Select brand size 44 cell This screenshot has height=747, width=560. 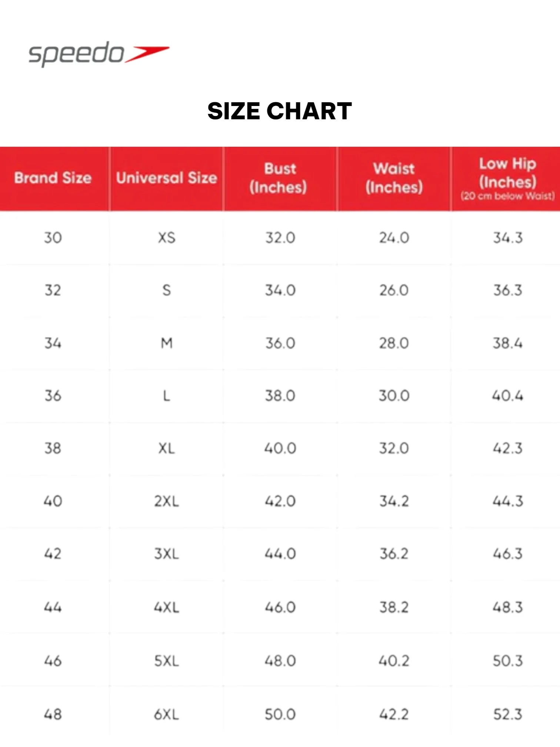53,607
